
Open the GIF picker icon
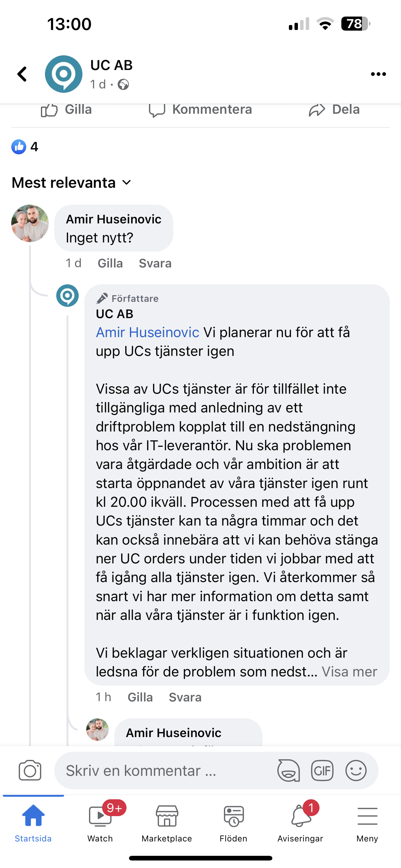point(322,770)
